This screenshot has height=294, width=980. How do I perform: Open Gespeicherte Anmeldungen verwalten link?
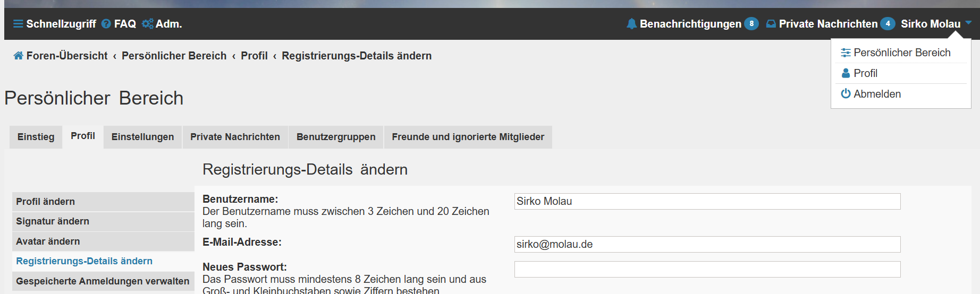coord(103,281)
